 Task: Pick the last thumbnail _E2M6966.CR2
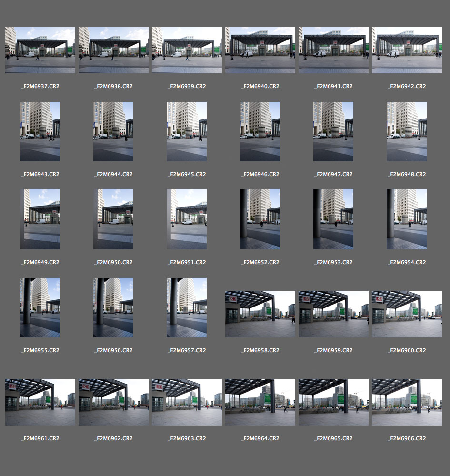tap(407, 402)
